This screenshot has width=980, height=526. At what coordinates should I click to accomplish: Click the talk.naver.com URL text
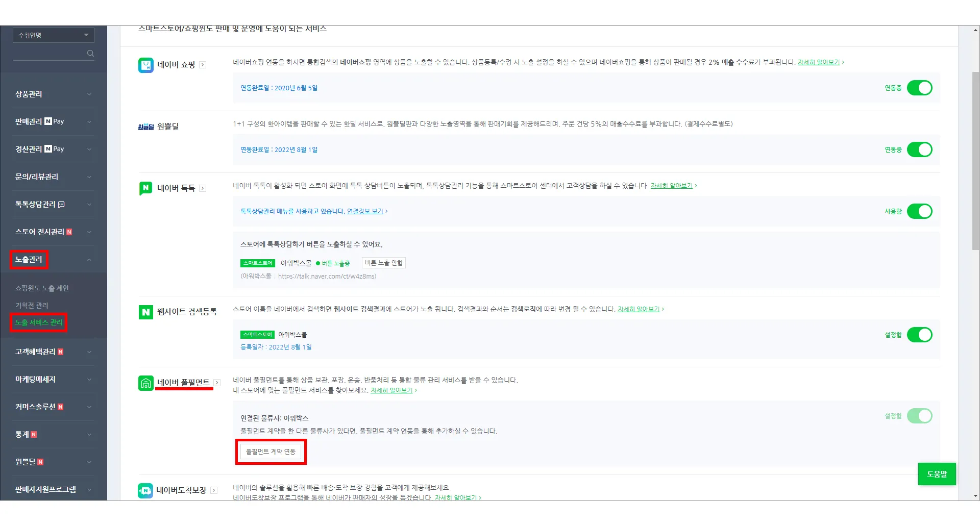[x=327, y=277]
